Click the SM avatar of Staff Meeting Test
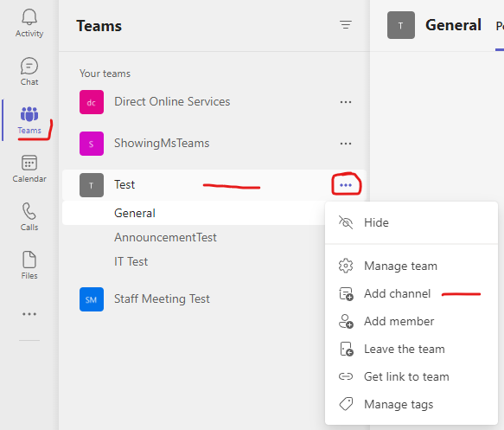 (92, 299)
